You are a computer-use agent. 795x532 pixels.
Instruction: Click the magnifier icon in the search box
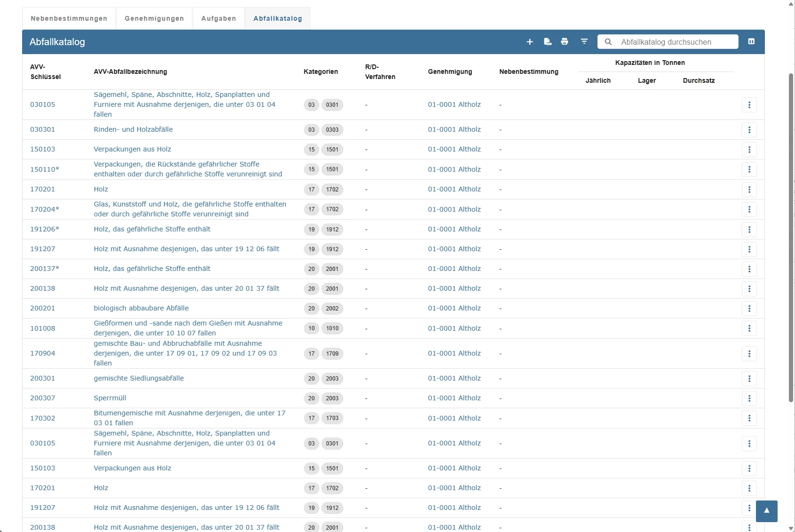(x=608, y=42)
